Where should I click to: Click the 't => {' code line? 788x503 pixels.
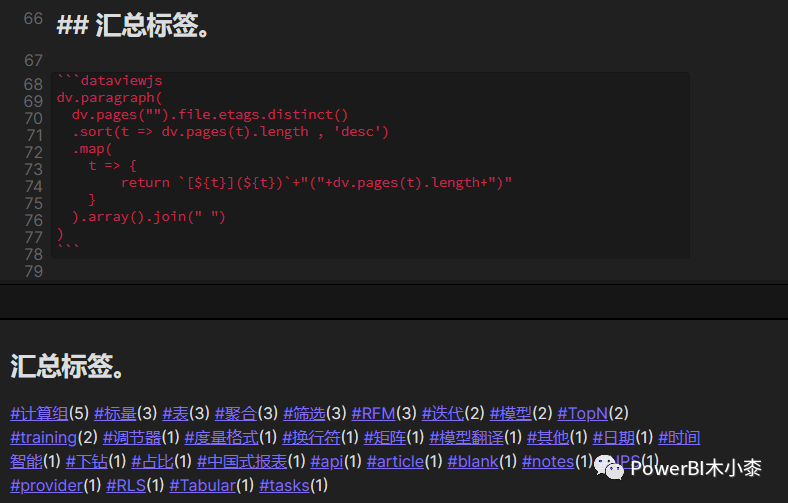point(113,166)
